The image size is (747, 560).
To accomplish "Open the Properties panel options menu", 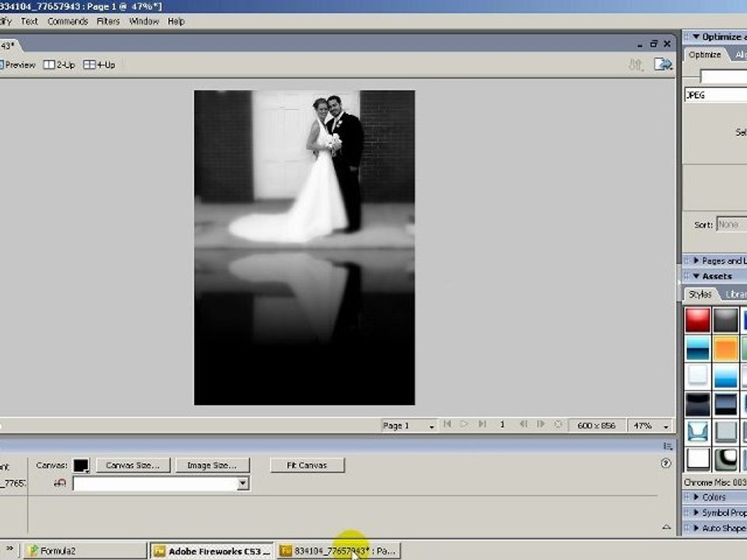I will (668, 446).
